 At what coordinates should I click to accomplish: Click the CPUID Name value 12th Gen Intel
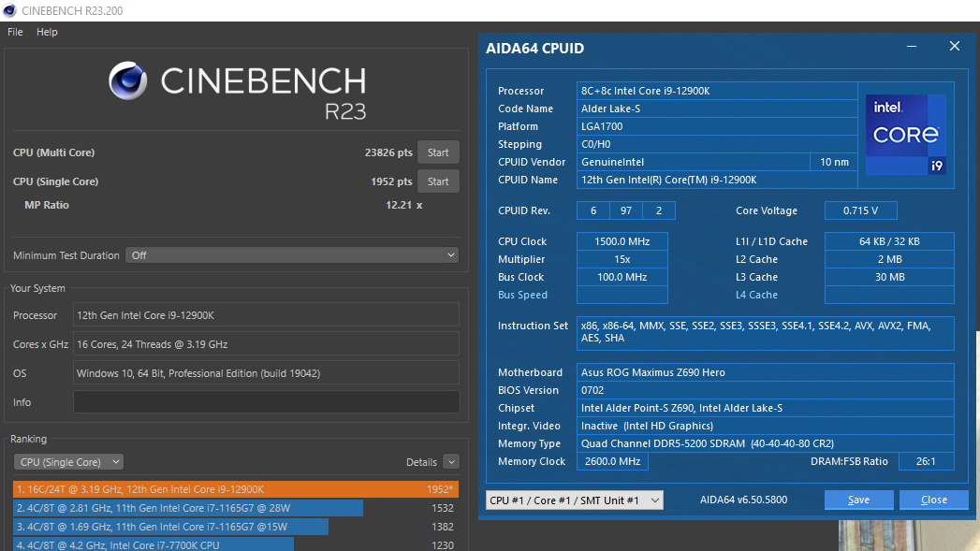717,180
